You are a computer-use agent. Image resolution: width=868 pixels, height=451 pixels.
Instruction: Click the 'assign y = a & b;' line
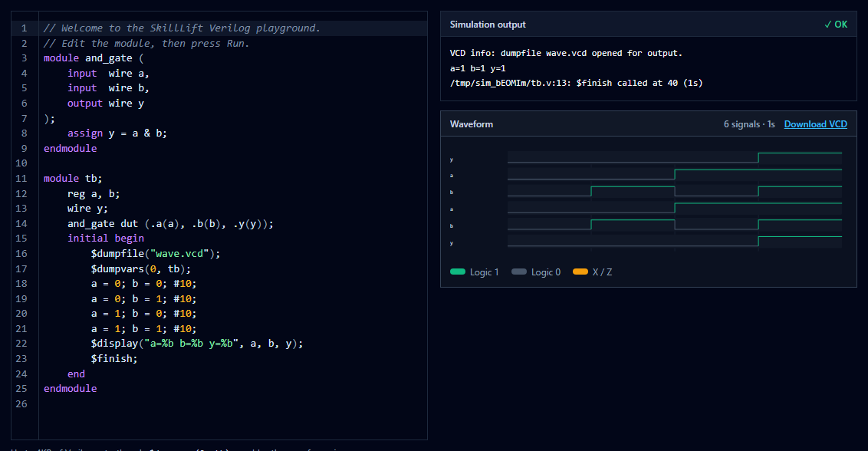point(117,133)
